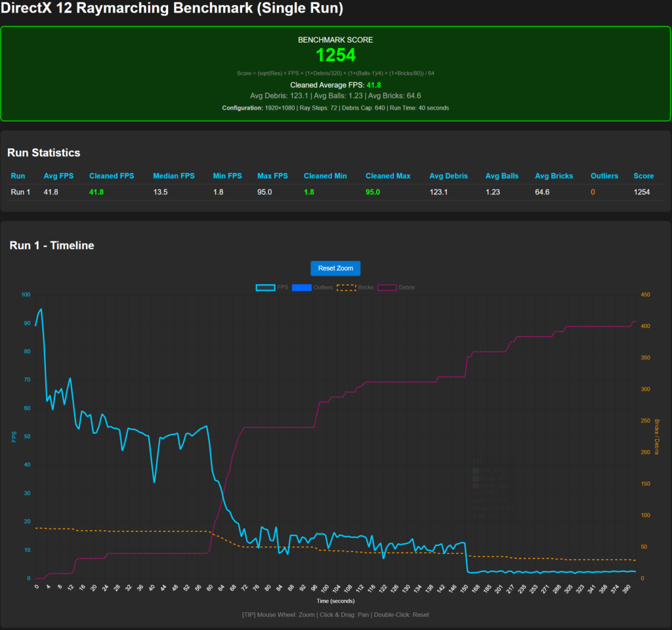Hide the Bricks series via legend label

(366, 287)
